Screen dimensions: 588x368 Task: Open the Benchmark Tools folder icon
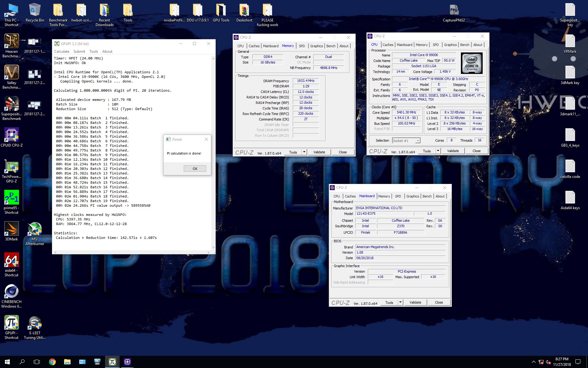coord(58,15)
